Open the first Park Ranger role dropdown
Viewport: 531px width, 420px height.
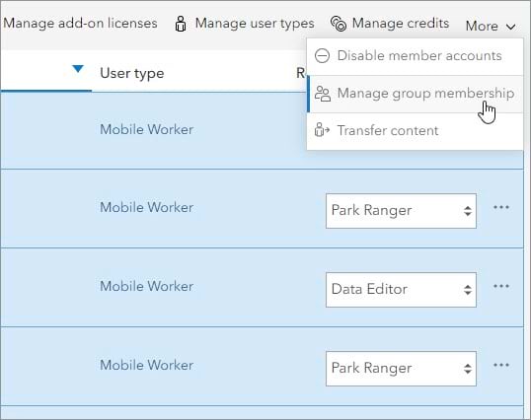click(x=401, y=211)
